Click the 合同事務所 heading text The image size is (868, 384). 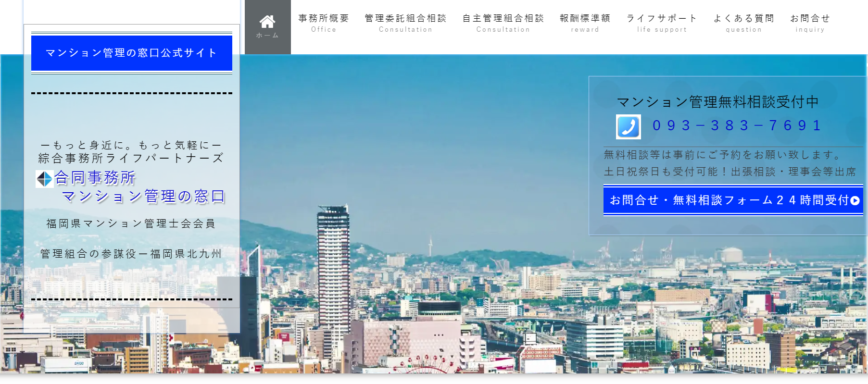(95, 178)
